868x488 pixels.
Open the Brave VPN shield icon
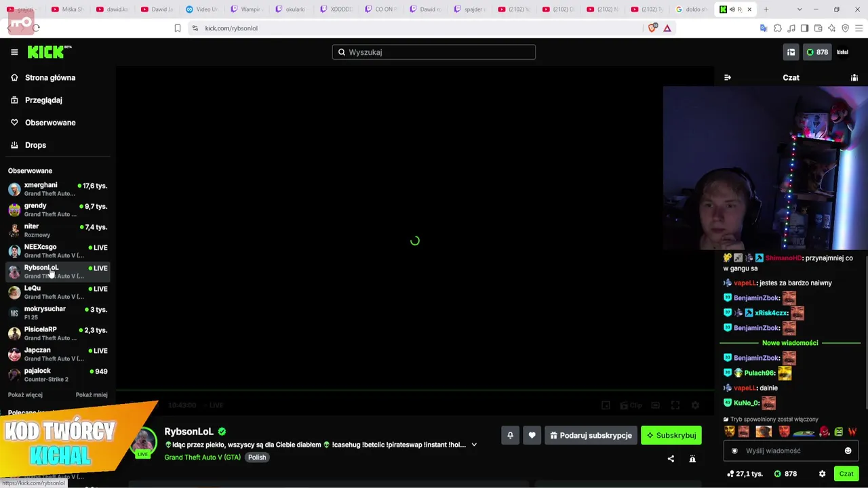[x=845, y=28]
